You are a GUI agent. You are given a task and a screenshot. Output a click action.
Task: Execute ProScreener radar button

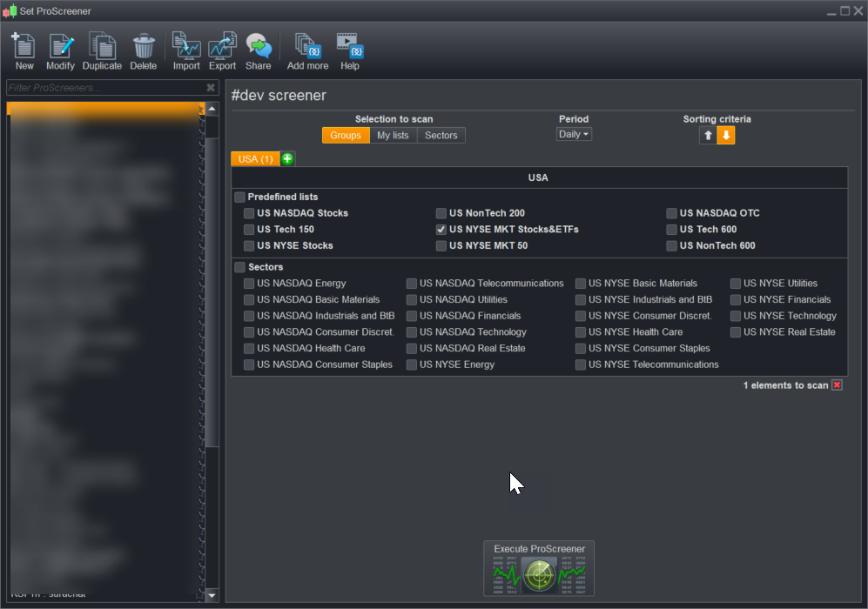(539, 569)
